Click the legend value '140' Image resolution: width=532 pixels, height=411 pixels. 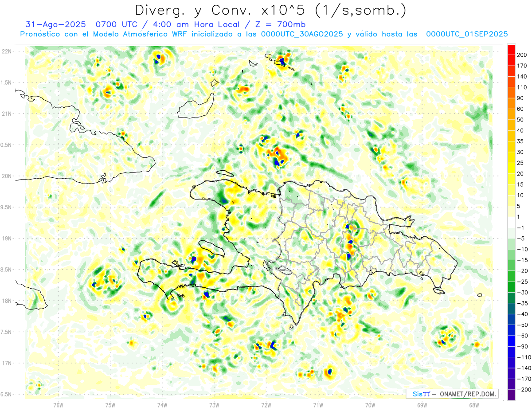point(522,77)
